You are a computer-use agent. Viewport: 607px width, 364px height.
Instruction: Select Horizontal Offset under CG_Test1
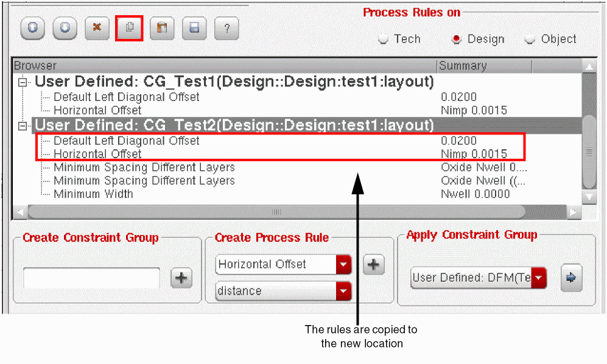(x=97, y=110)
